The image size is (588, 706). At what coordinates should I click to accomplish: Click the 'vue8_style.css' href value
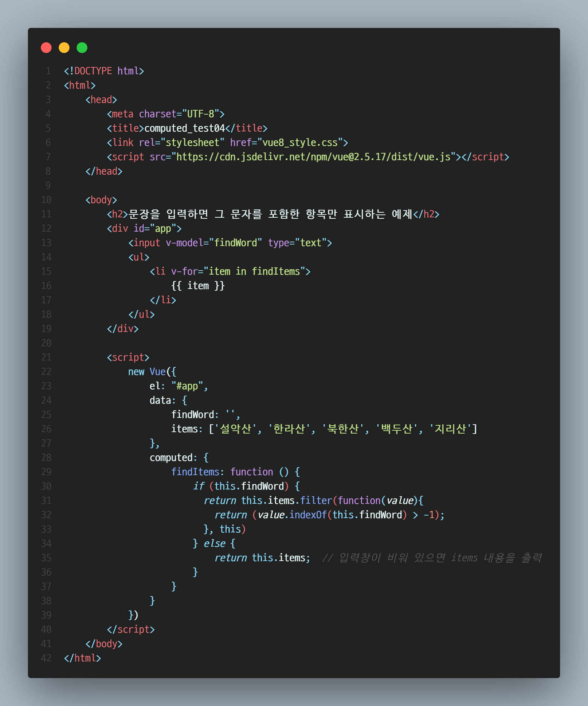point(300,142)
